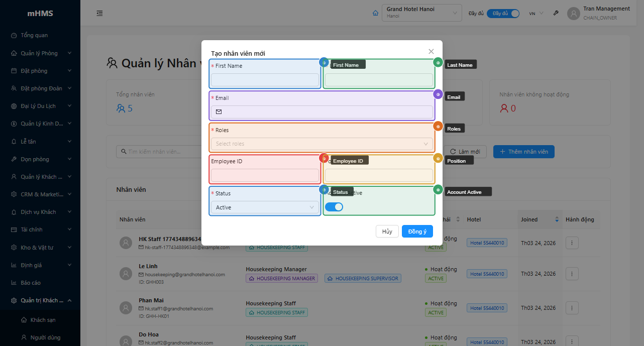Click the mail icon in Email field
The image size is (644, 346).
219,112
